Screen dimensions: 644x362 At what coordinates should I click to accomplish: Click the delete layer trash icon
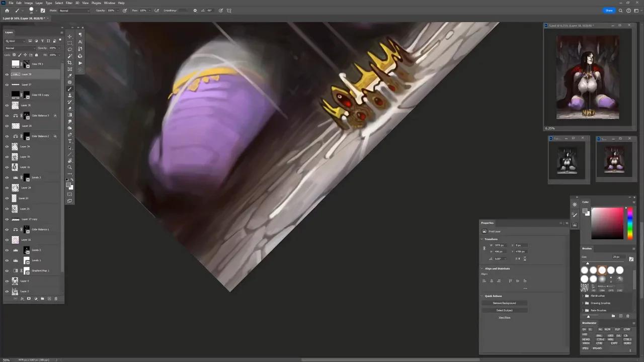[56, 299]
